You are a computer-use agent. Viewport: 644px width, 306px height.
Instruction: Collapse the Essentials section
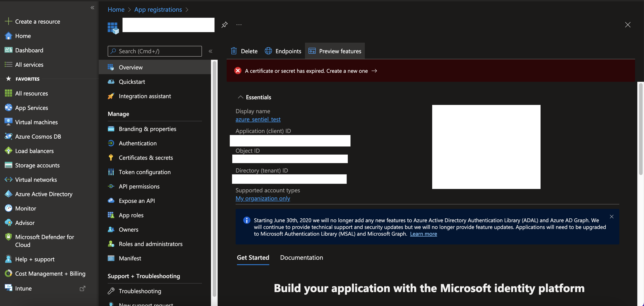pos(240,97)
